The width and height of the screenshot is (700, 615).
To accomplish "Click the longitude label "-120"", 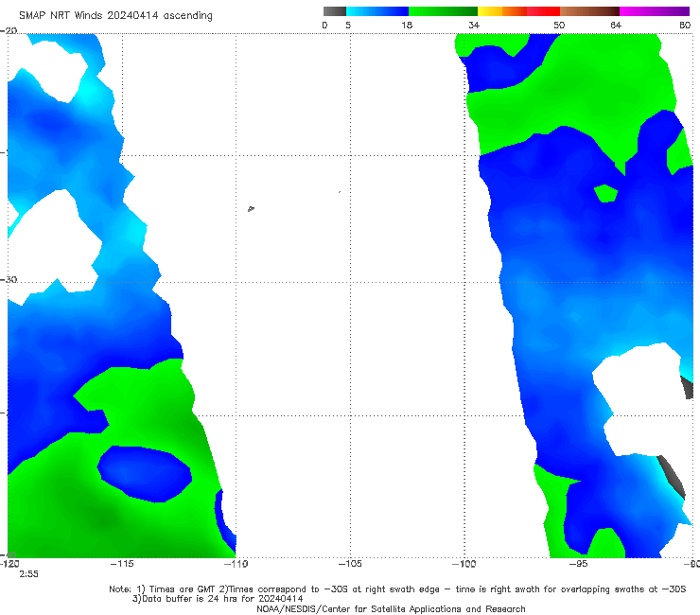I will [x=9, y=564].
